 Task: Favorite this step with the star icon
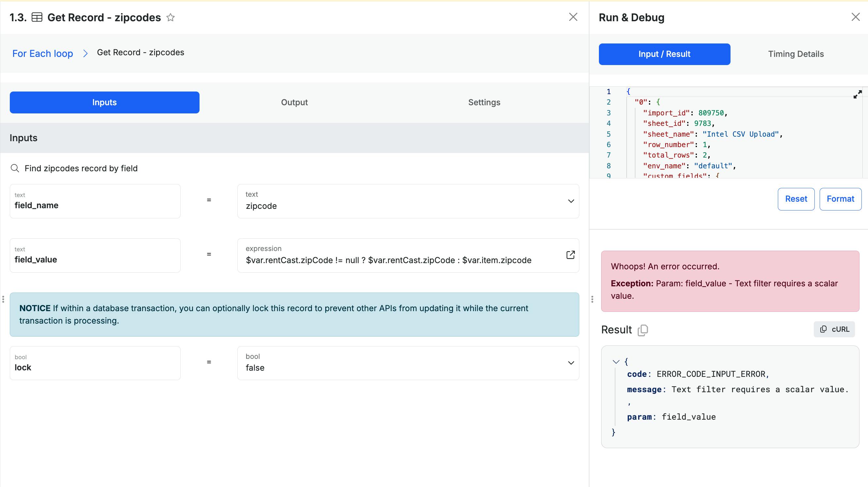(x=170, y=17)
